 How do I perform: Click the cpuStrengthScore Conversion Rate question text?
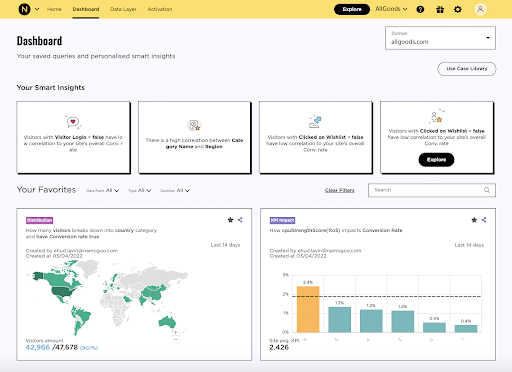(x=336, y=230)
